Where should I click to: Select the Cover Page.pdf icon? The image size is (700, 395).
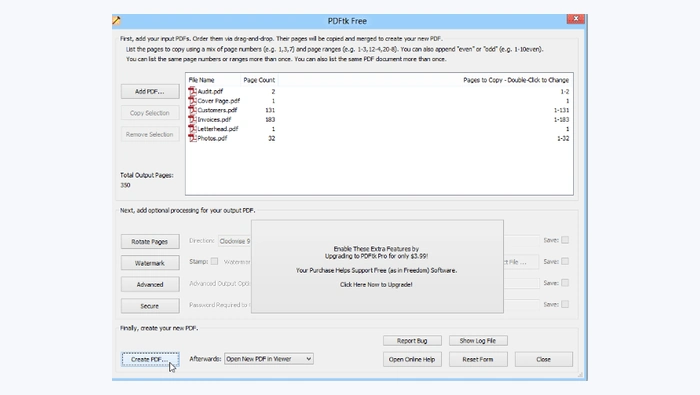coord(192,100)
